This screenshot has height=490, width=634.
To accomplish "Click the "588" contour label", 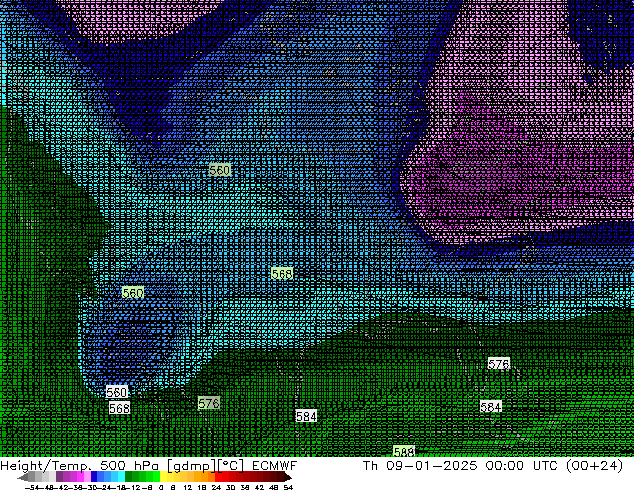I will tap(404, 451).
